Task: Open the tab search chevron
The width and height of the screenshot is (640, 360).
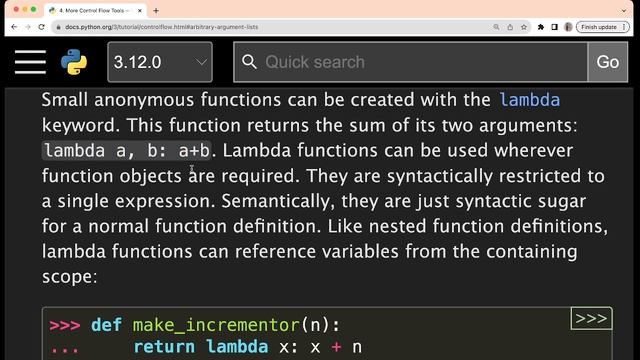Action: 624,11
